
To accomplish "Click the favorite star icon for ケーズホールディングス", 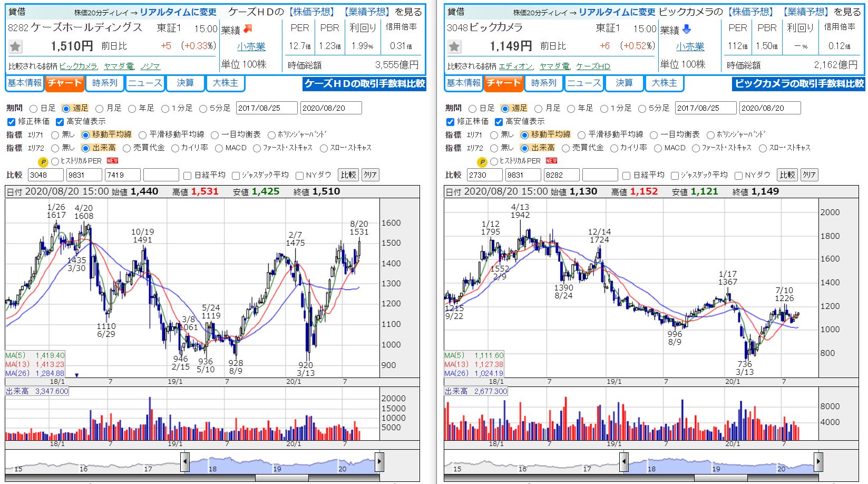I will (15, 46).
